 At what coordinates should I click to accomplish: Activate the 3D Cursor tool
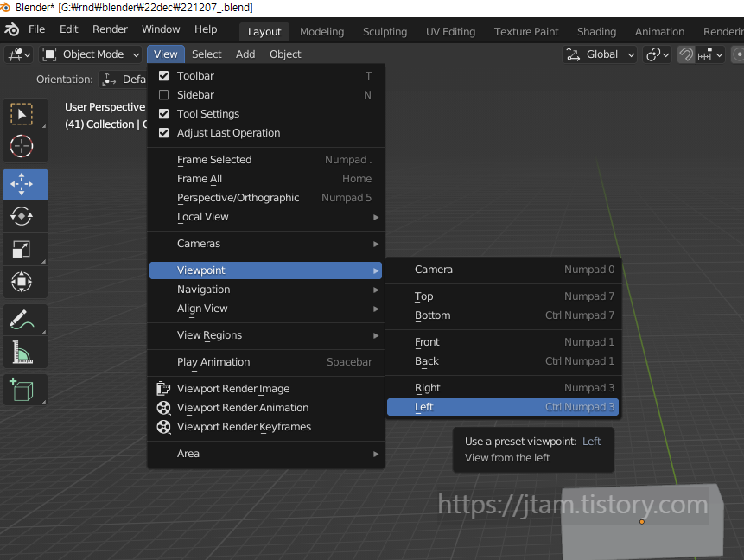pos(22,146)
